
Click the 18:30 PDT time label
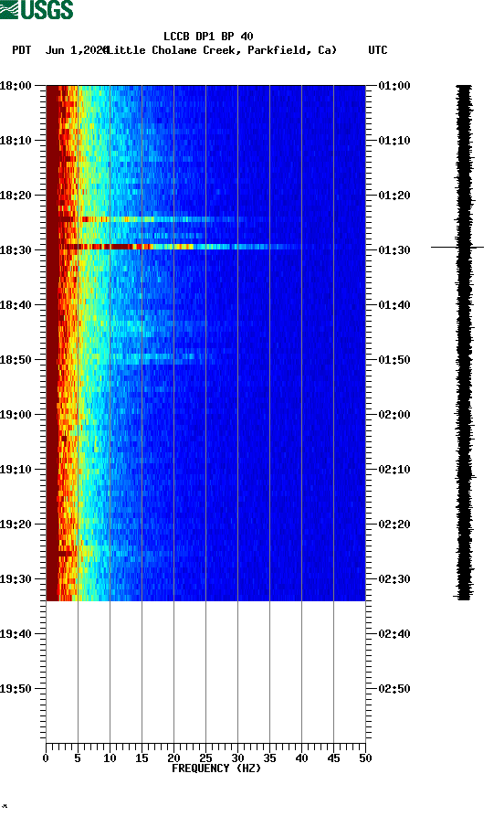pyautogui.click(x=16, y=250)
